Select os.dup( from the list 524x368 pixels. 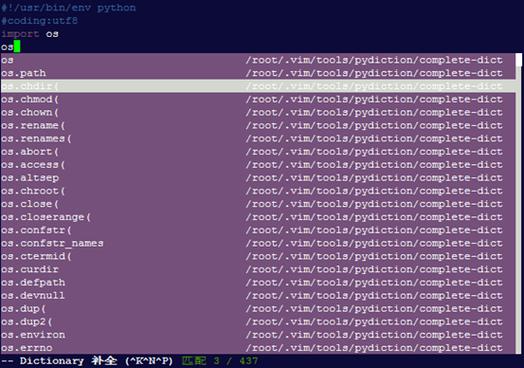coord(258,309)
